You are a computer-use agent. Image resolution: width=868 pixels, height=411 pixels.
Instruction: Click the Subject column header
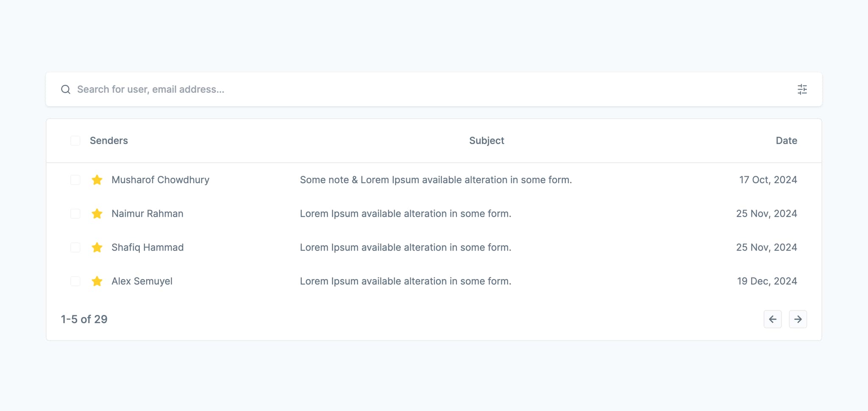click(x=487, y=141)
